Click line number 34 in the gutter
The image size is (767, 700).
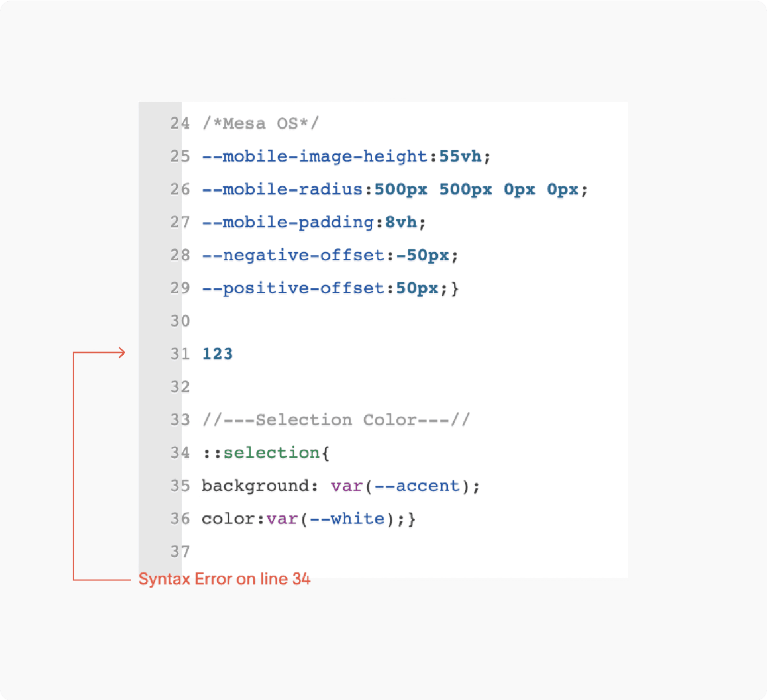pos(180,453)
